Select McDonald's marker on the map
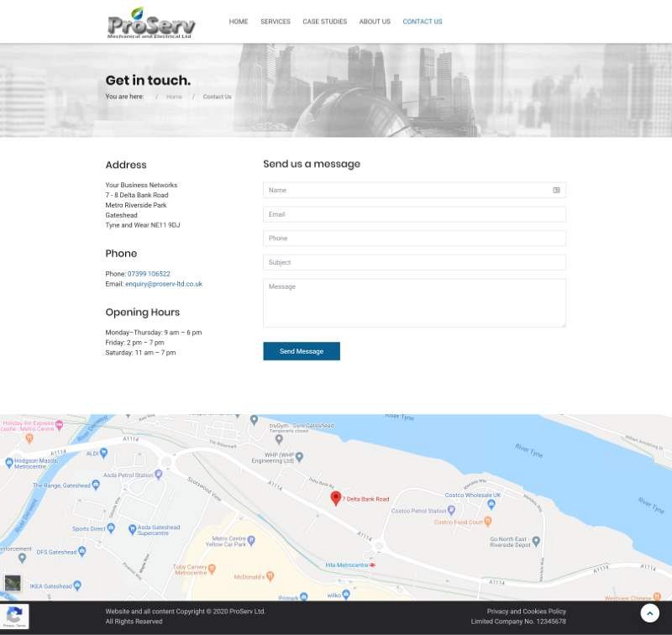 pos(271,577)
